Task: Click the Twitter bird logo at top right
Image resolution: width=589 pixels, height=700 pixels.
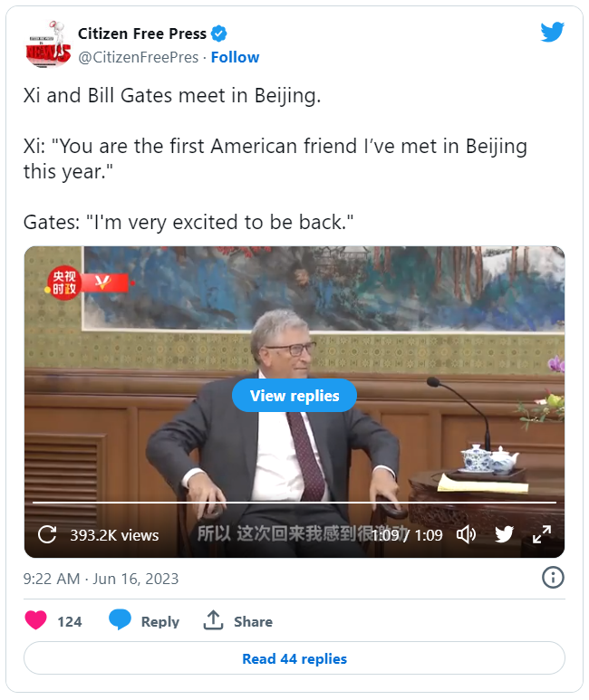Action: [553, 32]
